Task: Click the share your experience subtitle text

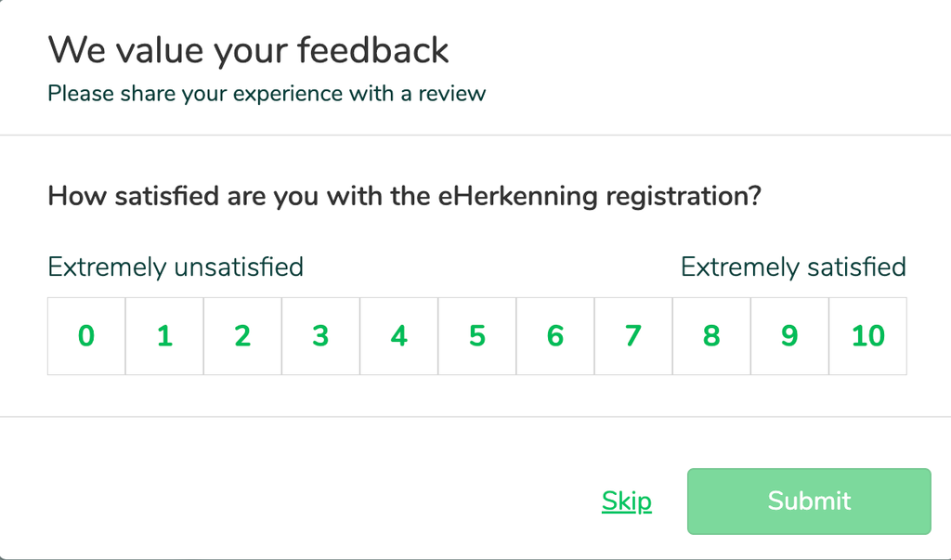Action: [267, 94]
